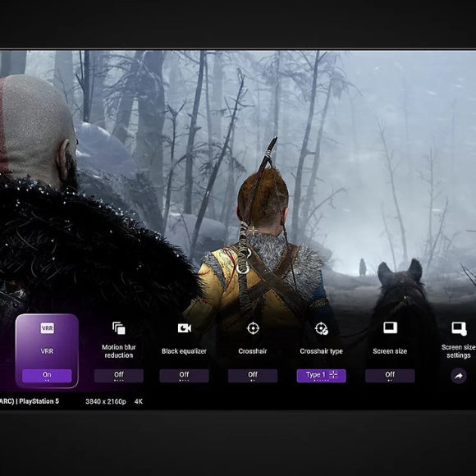Toggle Motion blur reduction Off value
This screenshot has height=476, width=476.
coord(119,376)
